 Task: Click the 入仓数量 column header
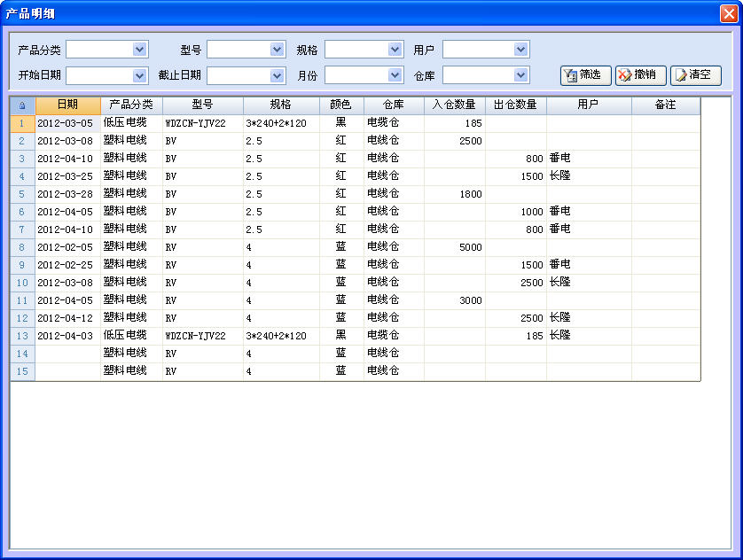tap(454, 105)
